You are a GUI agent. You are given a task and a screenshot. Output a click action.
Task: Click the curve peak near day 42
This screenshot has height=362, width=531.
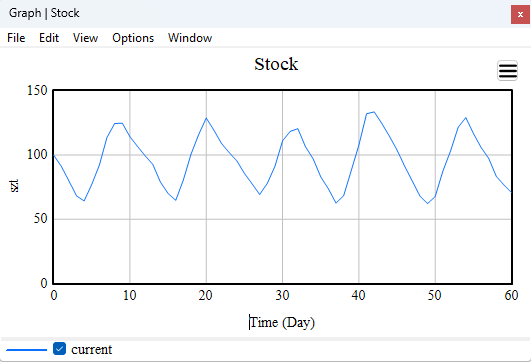[374, 112]
